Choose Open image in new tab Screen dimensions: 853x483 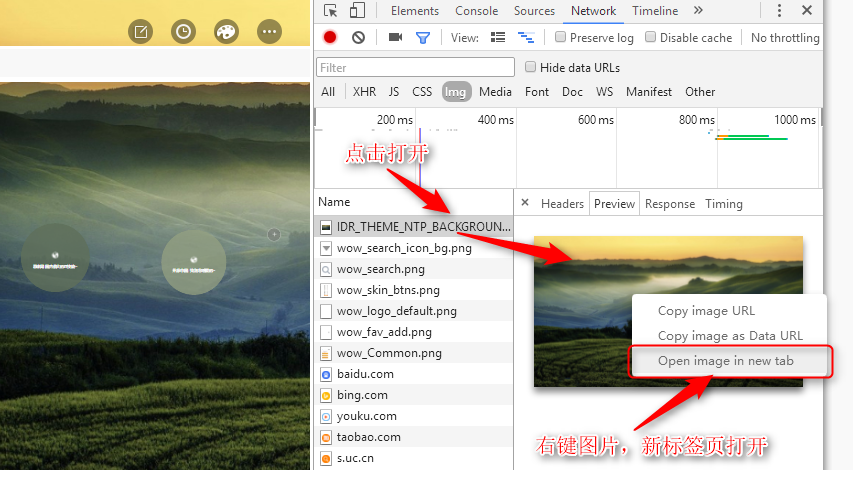coord(726,361)
